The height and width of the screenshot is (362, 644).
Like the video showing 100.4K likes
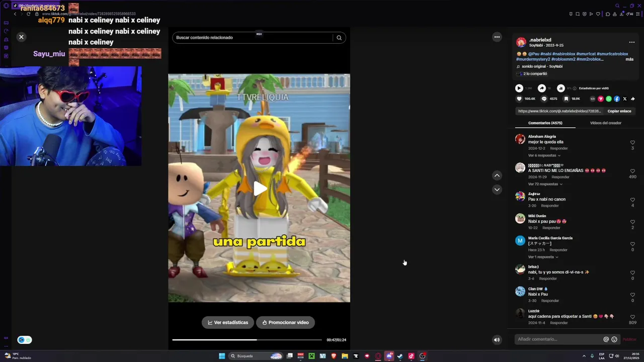pyautogui.click(x=519, y=99)
